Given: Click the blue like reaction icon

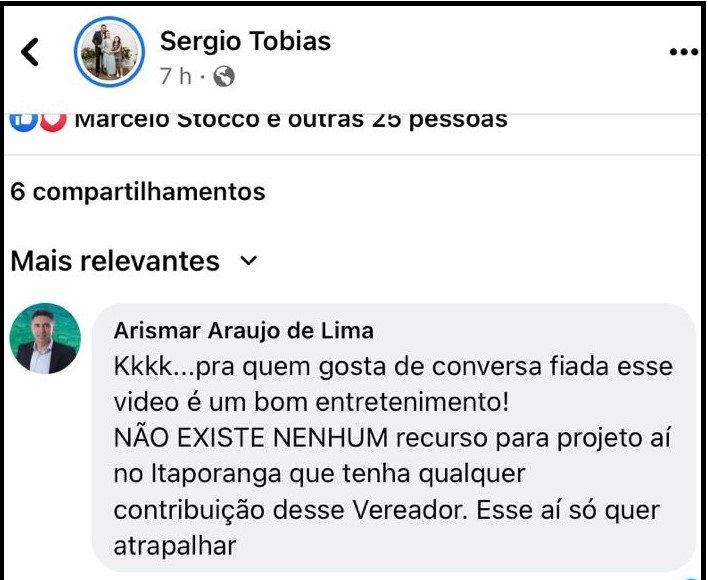Looking at the screenshot, I should [24, 119].
